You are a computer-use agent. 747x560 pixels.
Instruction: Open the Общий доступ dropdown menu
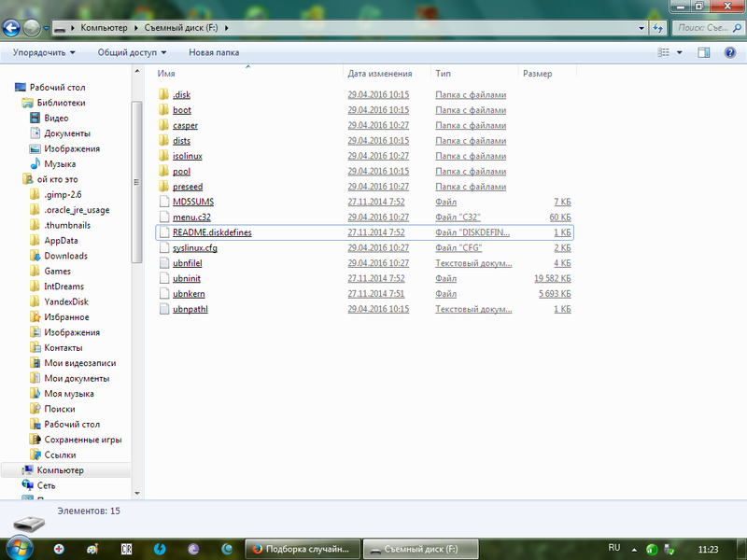click(x=132, y=53)
